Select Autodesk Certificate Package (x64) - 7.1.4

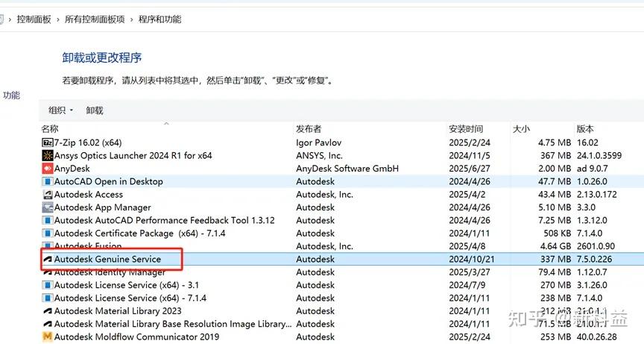[x=139, y=234]
